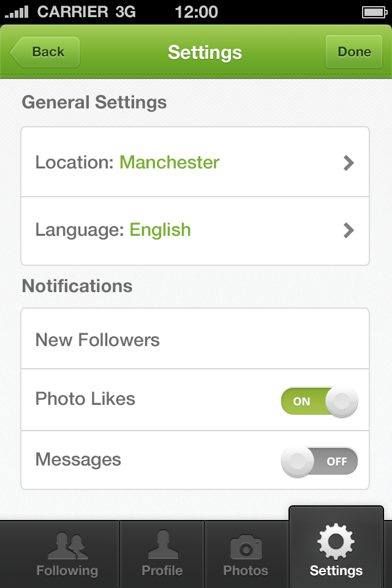Expand Language chevron arrow
This screenshot has height=588, width=392.
tap(349, 230)
